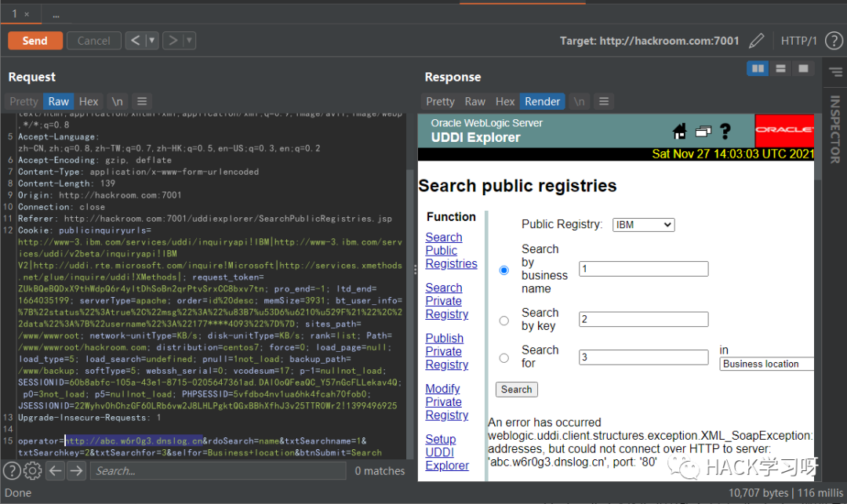The height and width of the screenshot is (504, 847).
Task: Open Response message options menu icon
Action: click(x=604, y=101)
